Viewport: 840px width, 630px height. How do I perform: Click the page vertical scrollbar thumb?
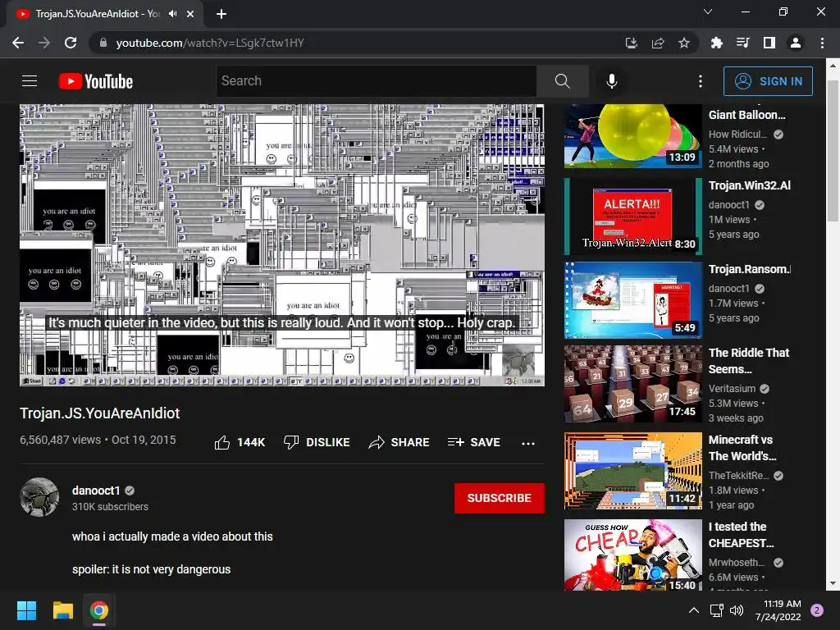(x=833, y=151)
